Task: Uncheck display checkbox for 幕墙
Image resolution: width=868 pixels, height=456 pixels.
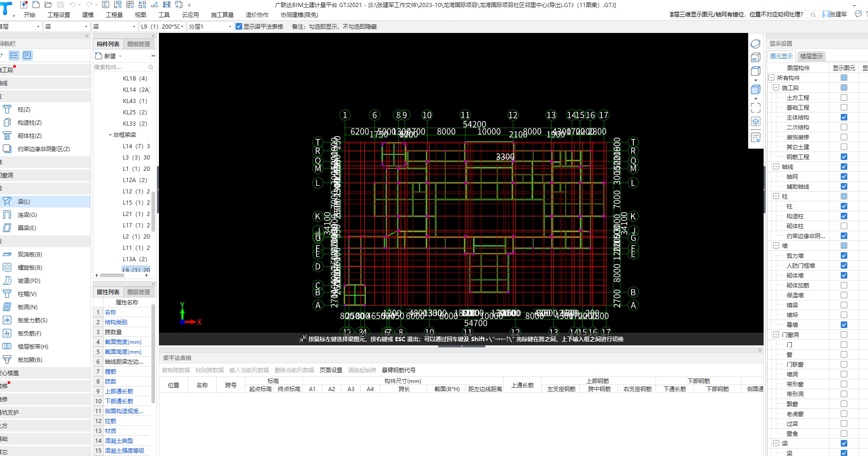Action: tap(844, 325)
